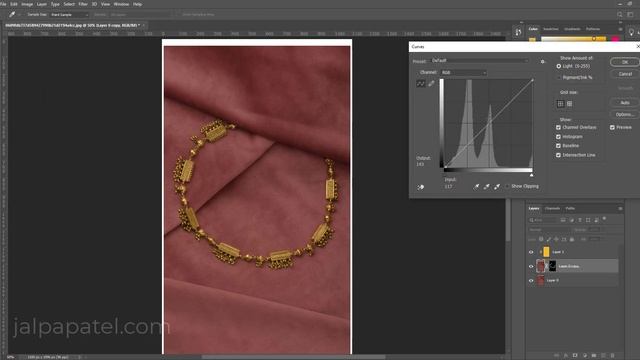Open the workspace switcher icon at top right

click(631, 14)
